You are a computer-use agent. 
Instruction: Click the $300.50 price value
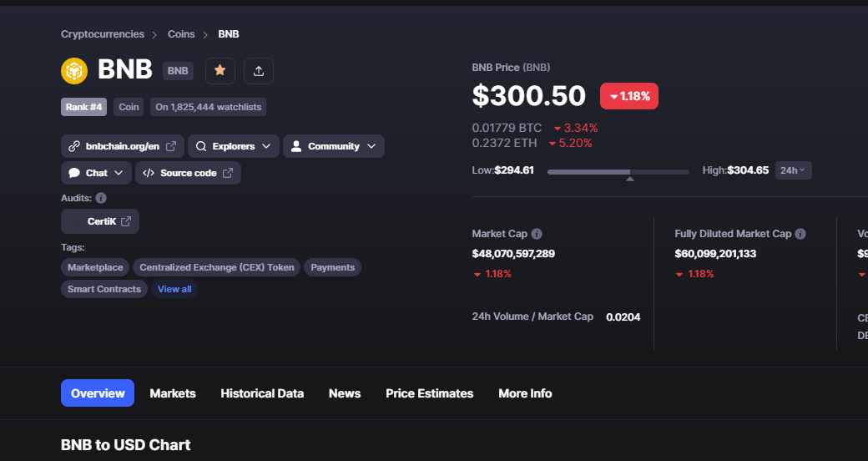click(528, 95)
